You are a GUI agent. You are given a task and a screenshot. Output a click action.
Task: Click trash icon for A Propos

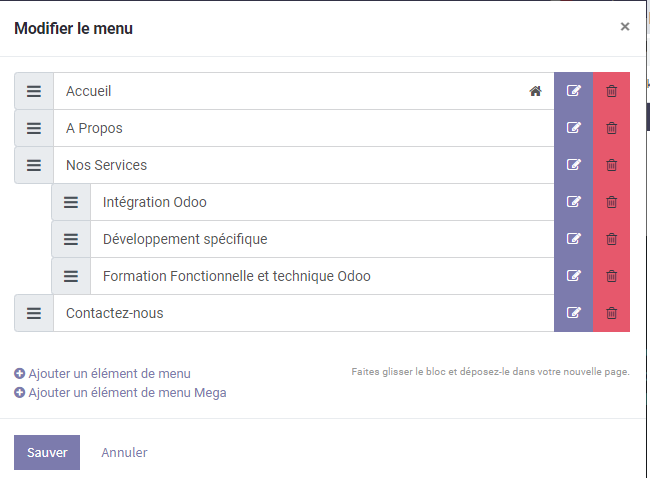pos(612,128)
